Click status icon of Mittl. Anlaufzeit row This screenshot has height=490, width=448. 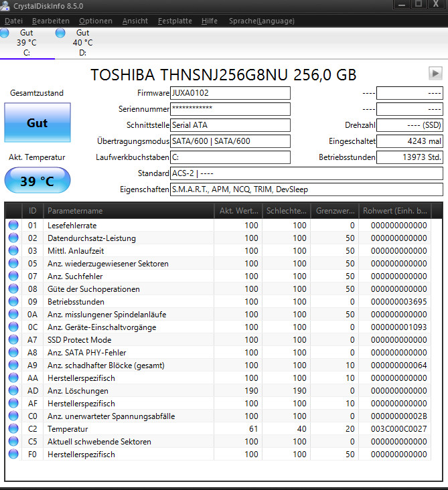pos(13,250)
